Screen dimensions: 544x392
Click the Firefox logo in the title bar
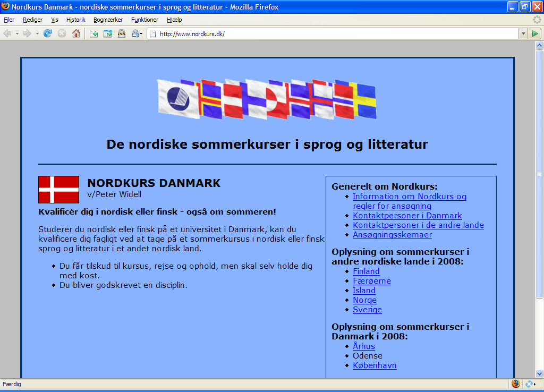(x=5, y=6)
